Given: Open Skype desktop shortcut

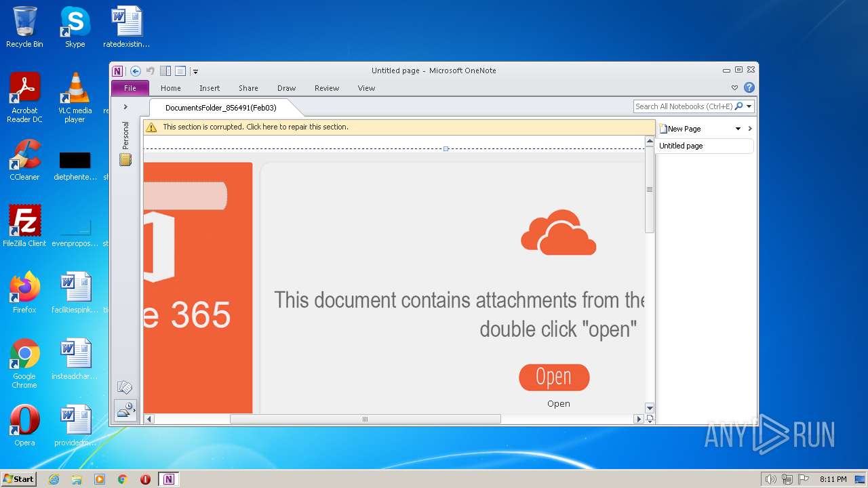Looking at the screenshot, I should 75,27.
